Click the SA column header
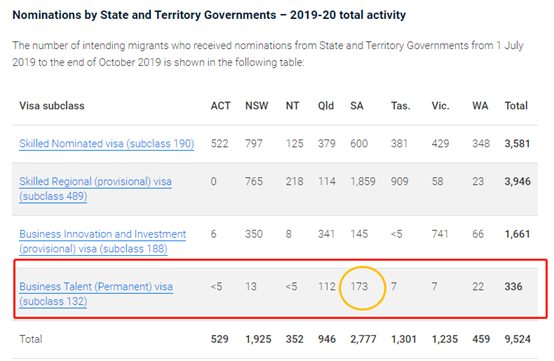The image size is (554, 361). coord(357,106)
